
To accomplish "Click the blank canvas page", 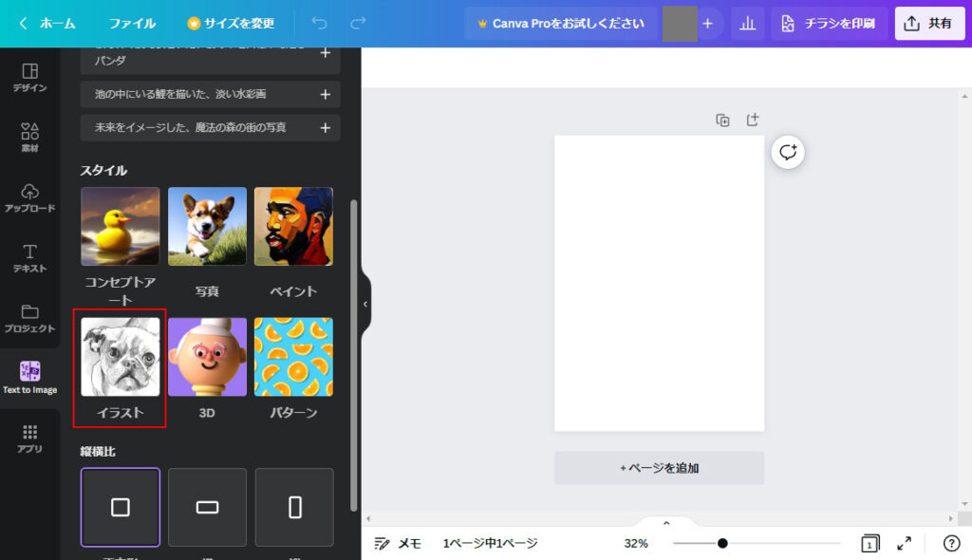I will [659, 284].
